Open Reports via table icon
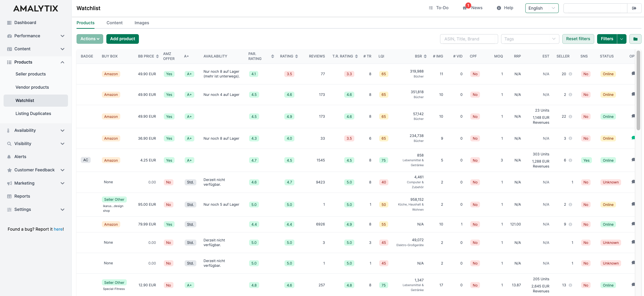The width and height of the screenshot is (644, 296). [x=9, y=196]
